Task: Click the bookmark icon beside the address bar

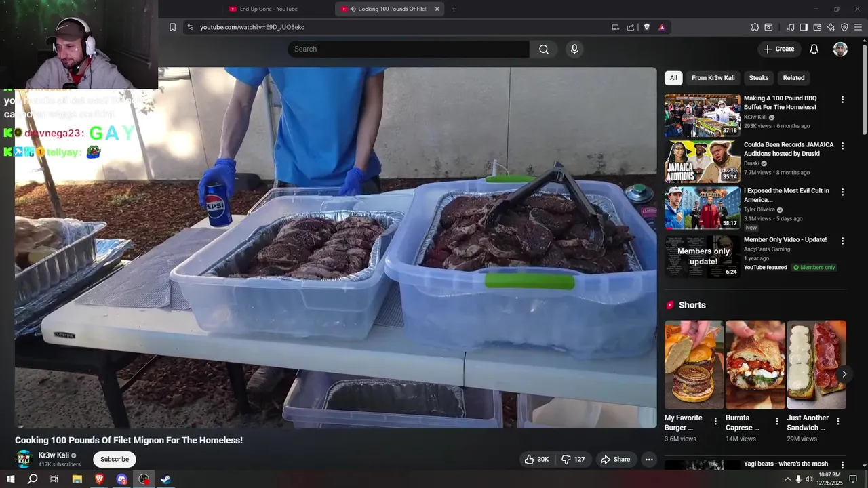Action: [x=172, y=27]
